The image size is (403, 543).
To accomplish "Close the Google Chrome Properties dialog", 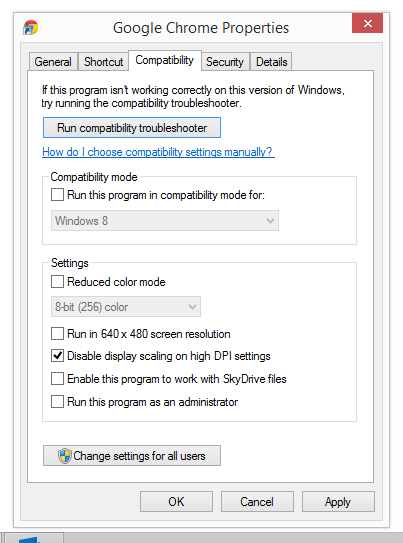I will pyautogui.click(x=367, y=23).
